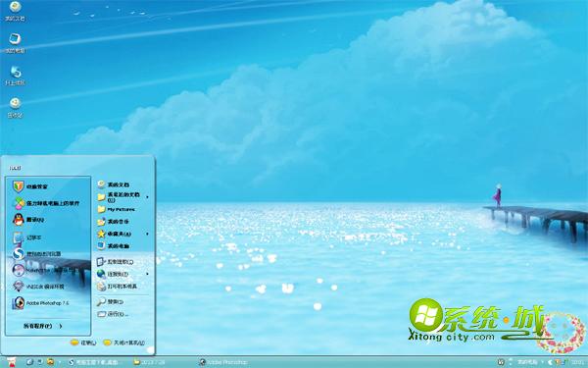Switch to the Adobe Photoshop taskbar button
This screenshot has height=368, width=588.
(x=223, y=362)
